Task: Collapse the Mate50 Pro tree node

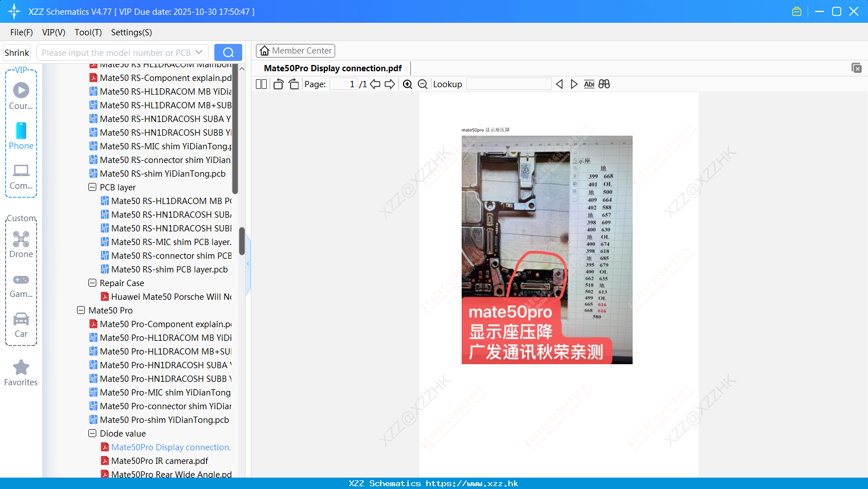Action: [81, 310]
